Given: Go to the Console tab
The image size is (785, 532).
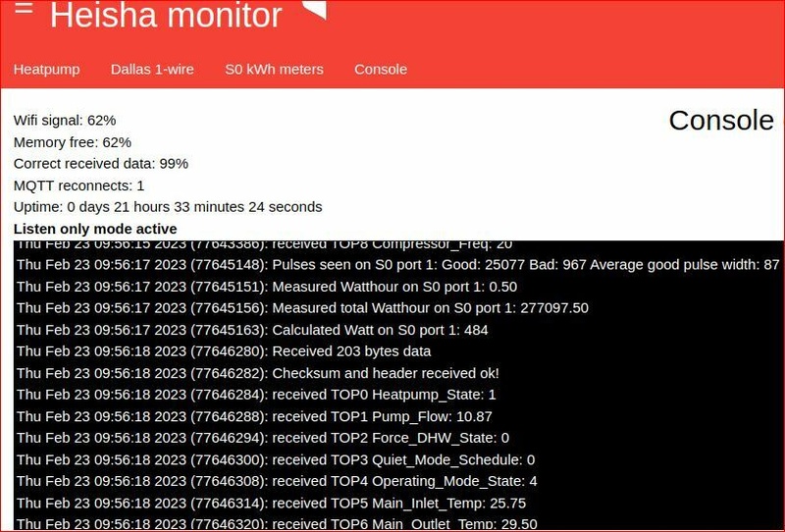Looking at the screenshot, I should click(381, 69).
